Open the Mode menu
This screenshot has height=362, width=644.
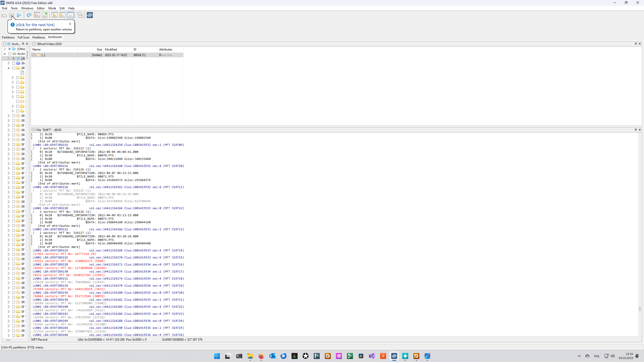(52, 8)
